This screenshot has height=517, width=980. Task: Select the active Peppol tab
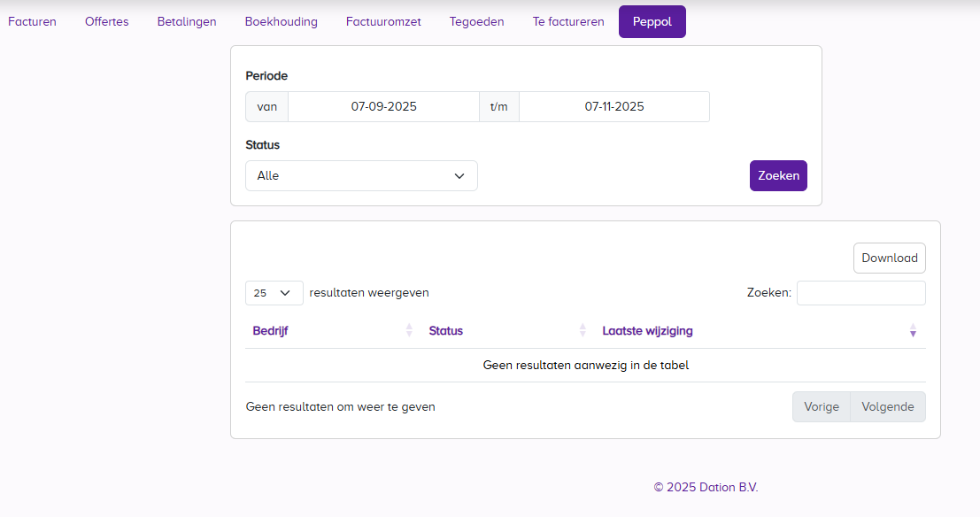coord(652,22)
